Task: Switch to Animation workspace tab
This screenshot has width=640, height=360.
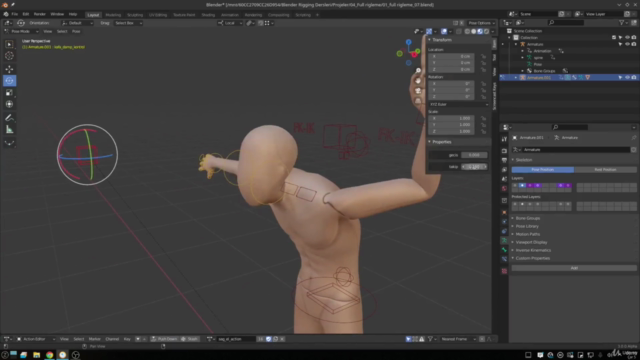Action: [x=230, y=15]
